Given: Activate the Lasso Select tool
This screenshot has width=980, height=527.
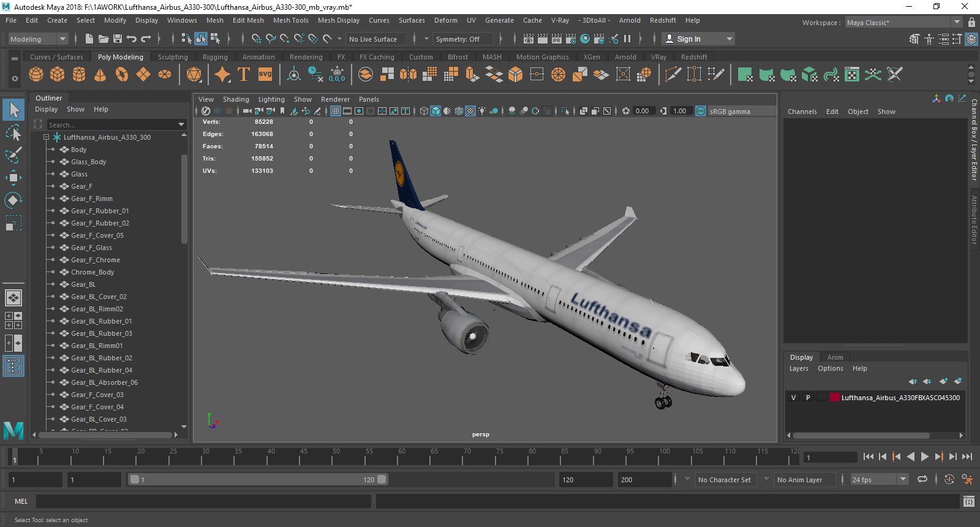Looking at the screenshot, I should coord(13,132).
